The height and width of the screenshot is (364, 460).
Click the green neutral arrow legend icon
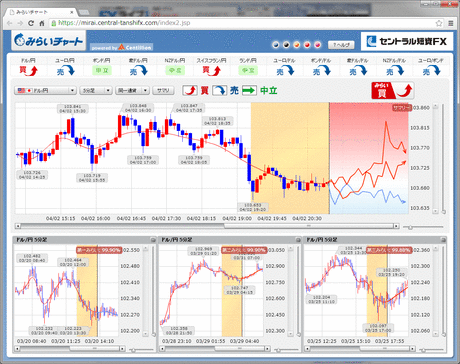(x=249, y=90)
